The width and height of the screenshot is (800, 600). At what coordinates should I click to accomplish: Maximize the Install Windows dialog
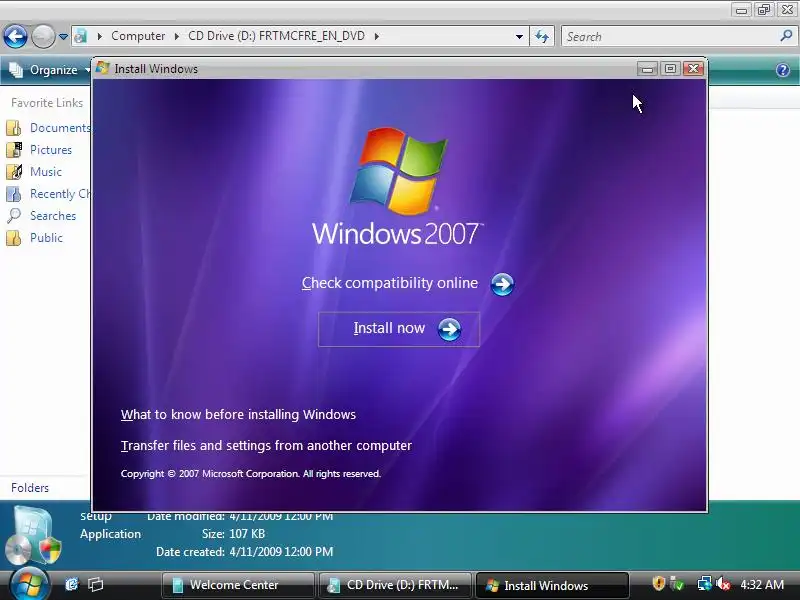(x=670, y=68)
